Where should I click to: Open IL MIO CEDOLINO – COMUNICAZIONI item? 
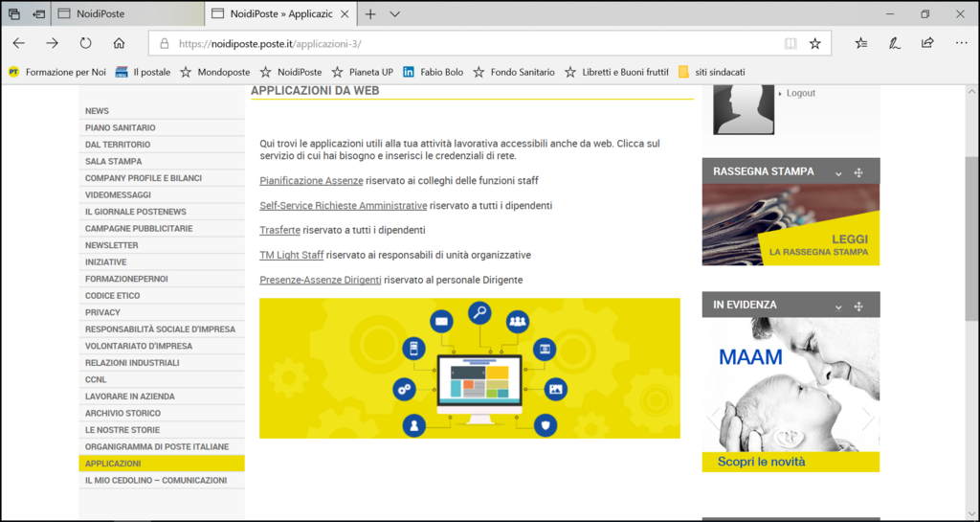tap(161, 481)
